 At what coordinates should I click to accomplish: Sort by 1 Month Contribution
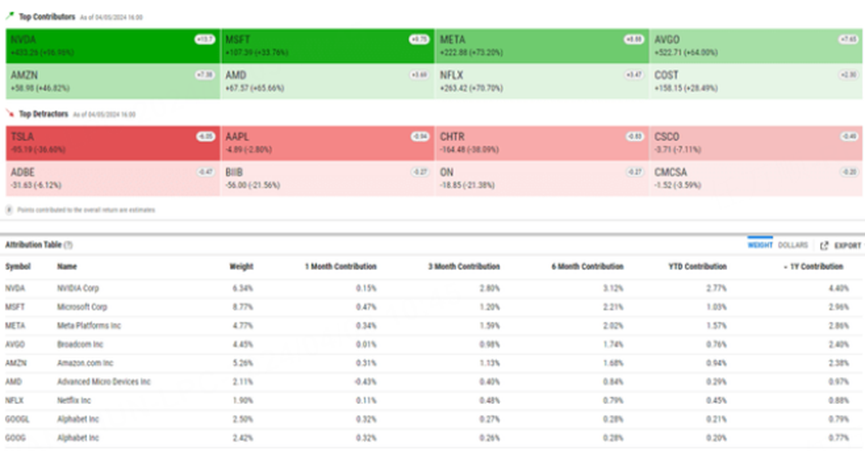pos(340,266)
